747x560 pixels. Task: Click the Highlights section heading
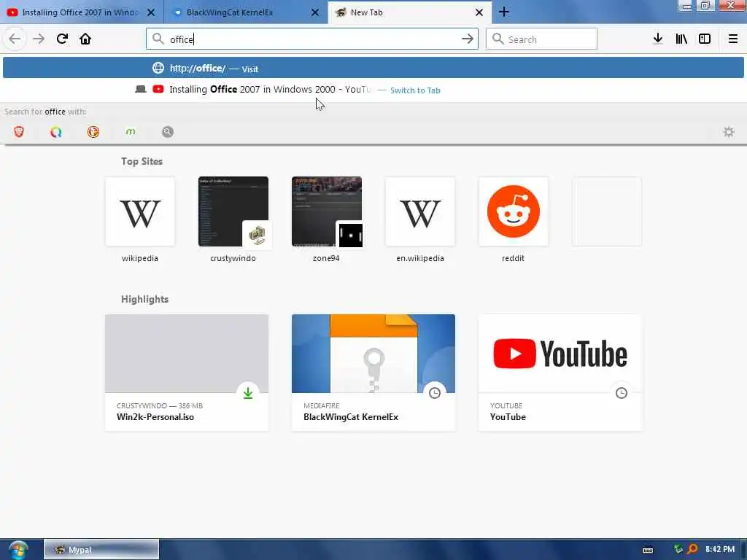pos(144,299)
